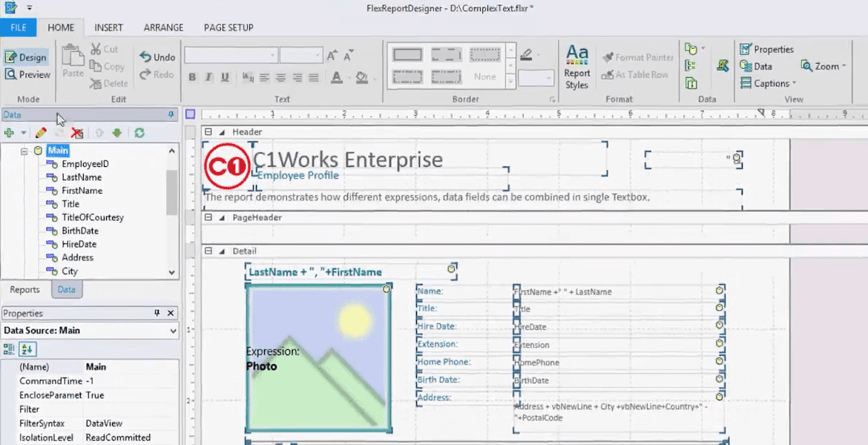Click the Undo arrow icon
Screen dimensions: 868x445
[x=157, y=57]
